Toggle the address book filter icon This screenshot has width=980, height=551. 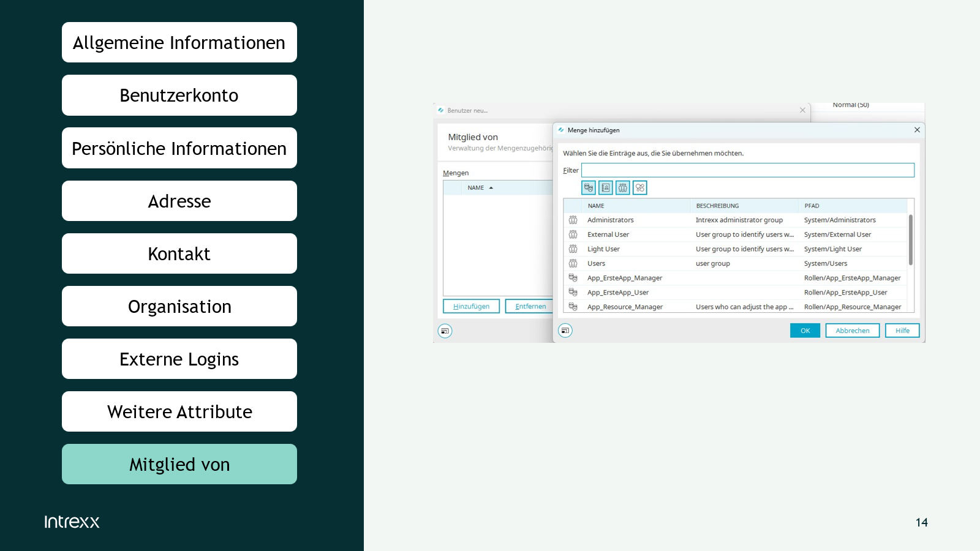pyautogui.click(x=605, y=188)
